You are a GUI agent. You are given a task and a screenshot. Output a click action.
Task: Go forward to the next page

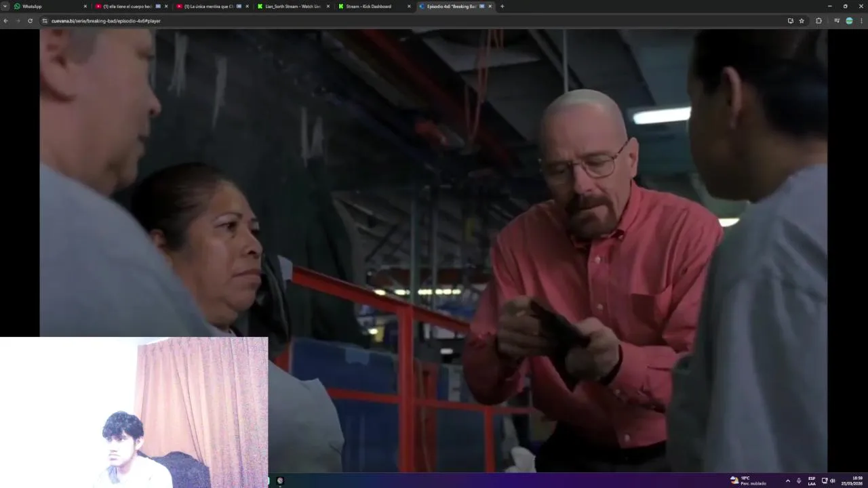[x=18, y=21]
